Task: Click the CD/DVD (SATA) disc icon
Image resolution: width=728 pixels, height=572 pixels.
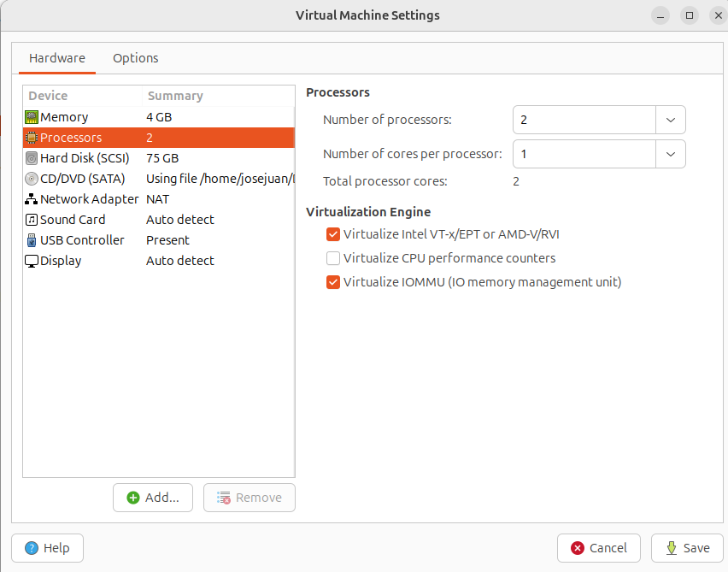Action: [30, 178]
